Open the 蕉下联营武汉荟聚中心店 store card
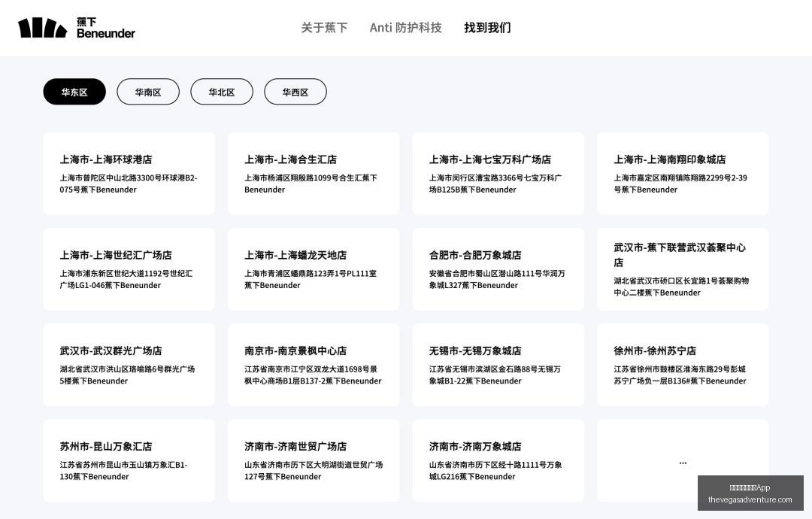The image size is (812, 519). pyautogui.click(x=683, y=269)
